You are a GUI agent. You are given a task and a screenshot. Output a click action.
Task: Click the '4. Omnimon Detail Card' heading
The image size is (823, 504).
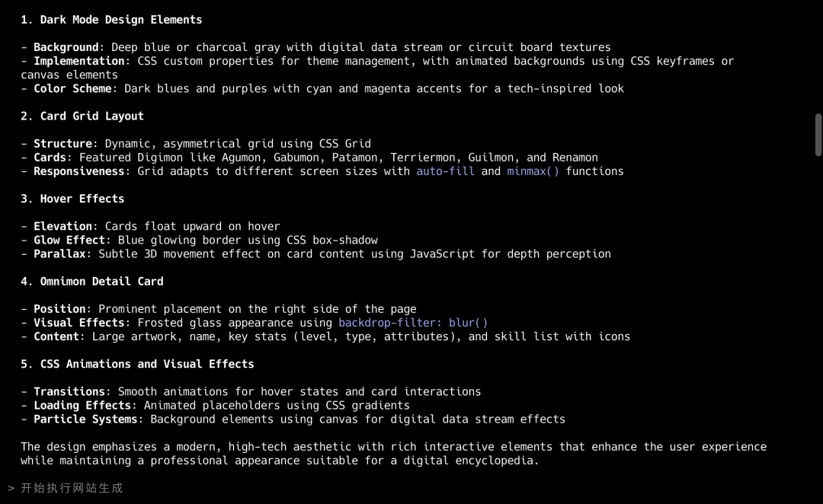[92, 282]
